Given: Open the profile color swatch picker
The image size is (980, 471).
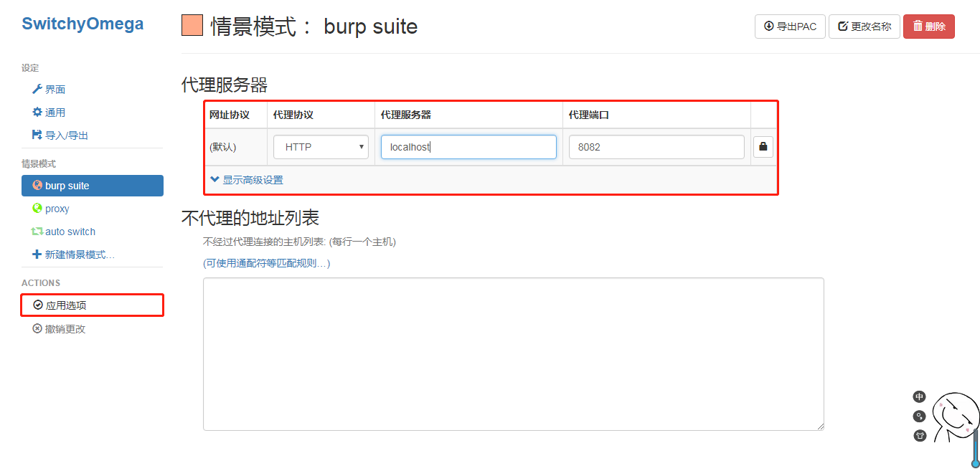Looking at the screenshot, I should pyautogui.click(x=192, y=26).
